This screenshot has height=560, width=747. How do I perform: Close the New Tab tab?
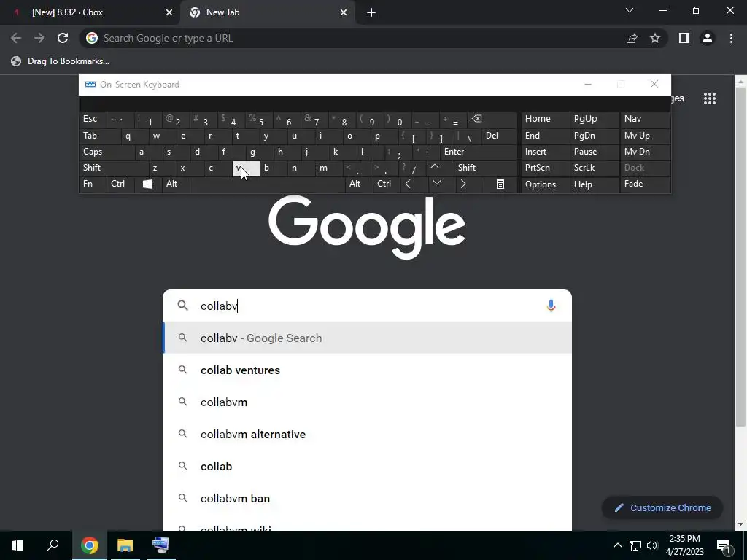[344, 13]
